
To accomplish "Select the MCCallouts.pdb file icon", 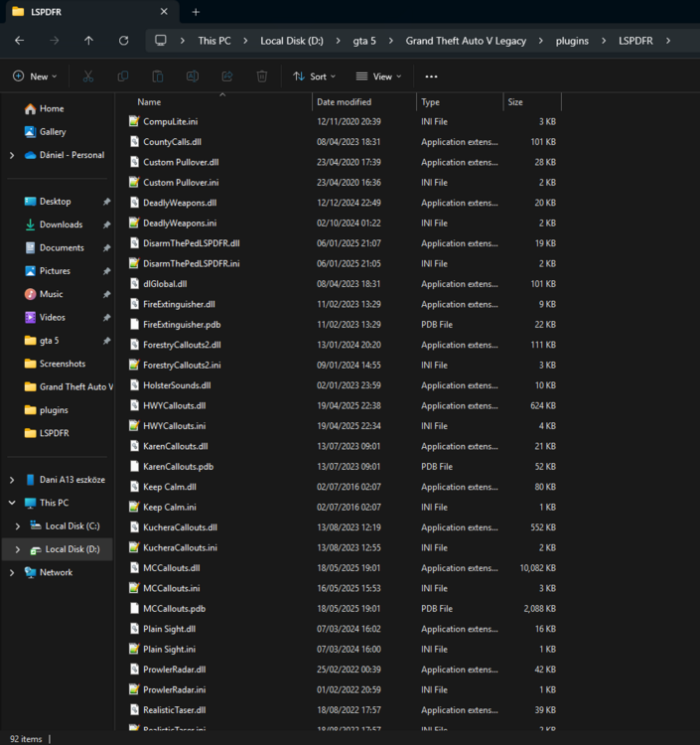I will coord(134,609).
